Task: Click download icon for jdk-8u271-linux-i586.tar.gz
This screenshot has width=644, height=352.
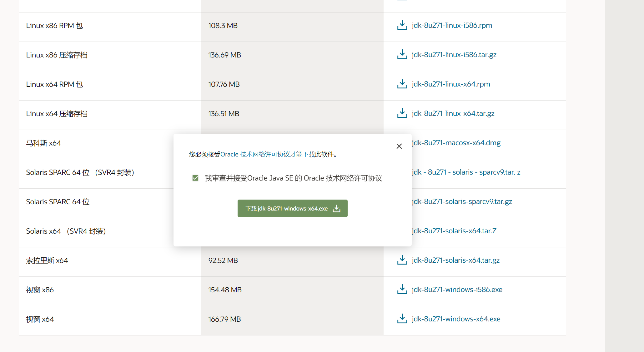Action: (x=402, y=54)
